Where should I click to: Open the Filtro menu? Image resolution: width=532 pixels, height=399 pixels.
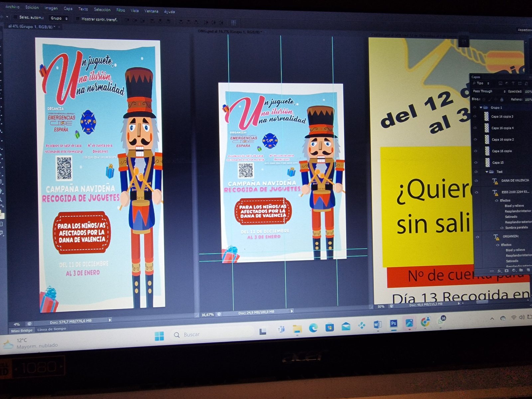point(121,10)
